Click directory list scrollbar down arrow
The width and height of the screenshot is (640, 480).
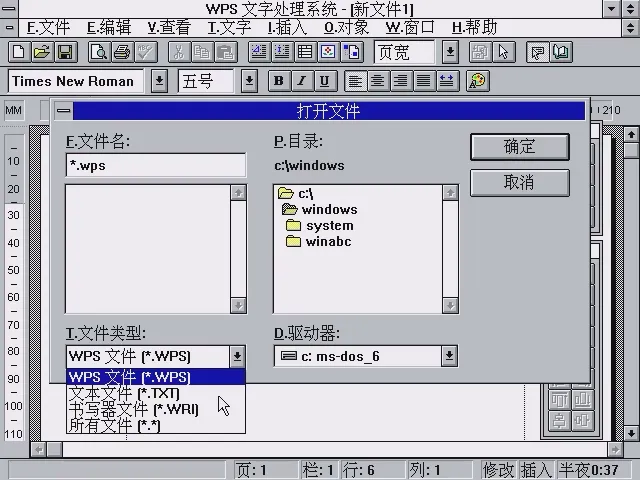click(x=450, y=305)
